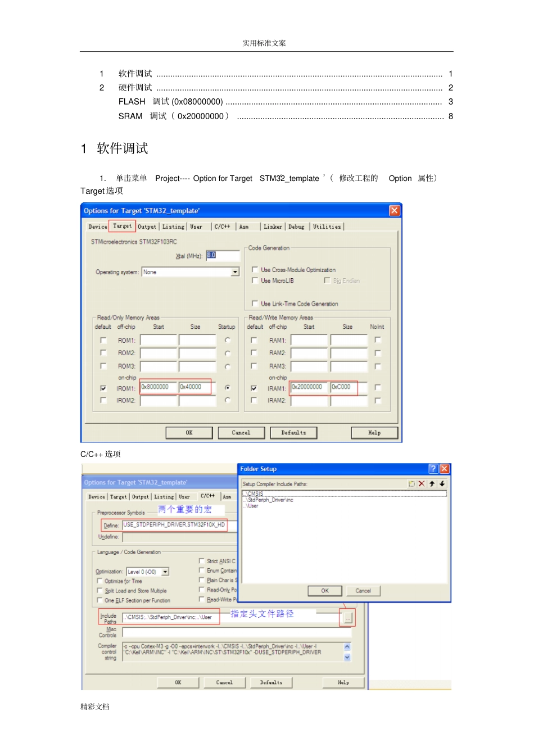
Task: Click IRAM1 Size field 0xC000
Action: pyautogui.click(x=349, y=387)
